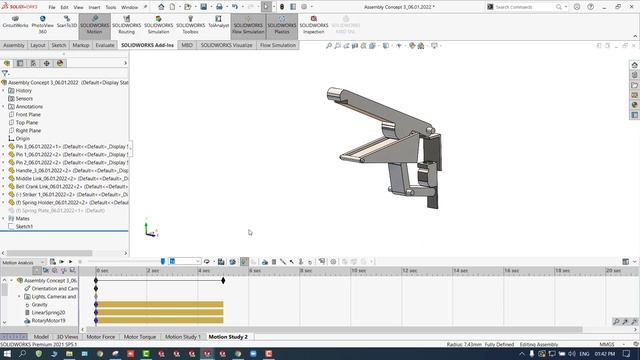Create a new document
Screen dimensions: 640x360
click(x=173, y=7)
